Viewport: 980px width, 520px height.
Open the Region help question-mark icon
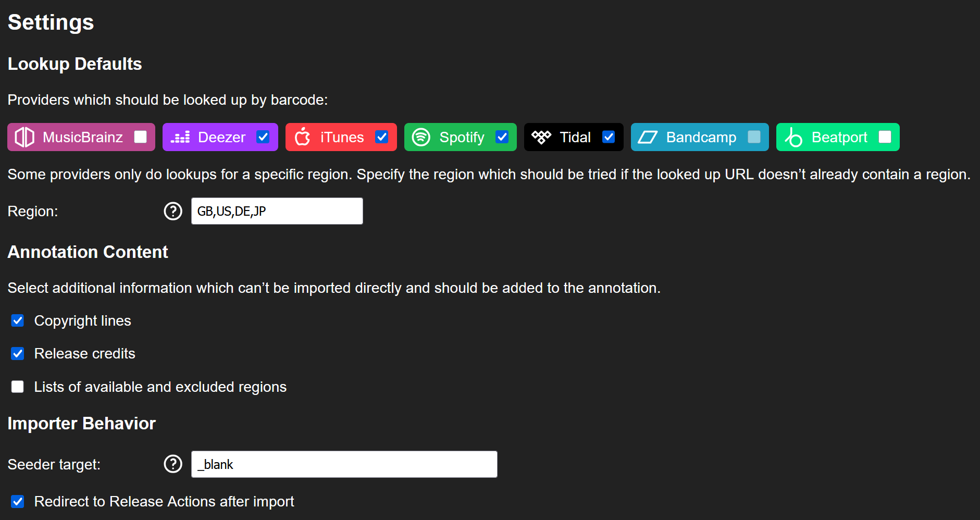point(173,211)
